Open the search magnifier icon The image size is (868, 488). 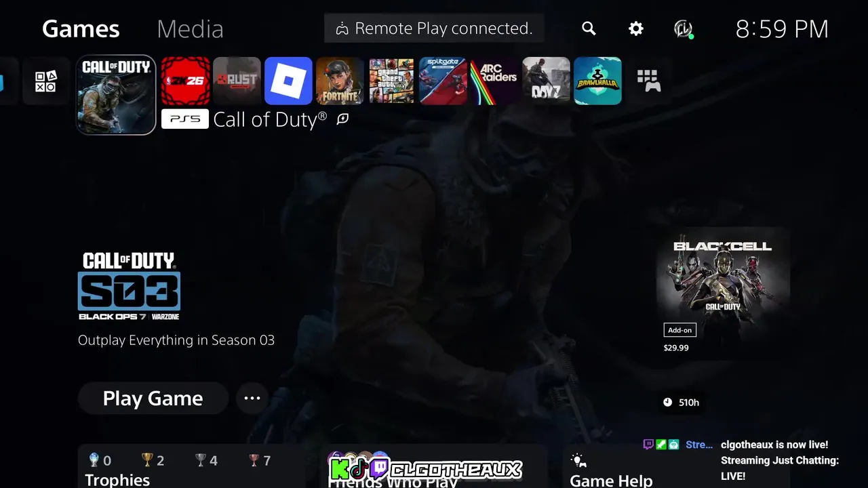tap(589, 28)
